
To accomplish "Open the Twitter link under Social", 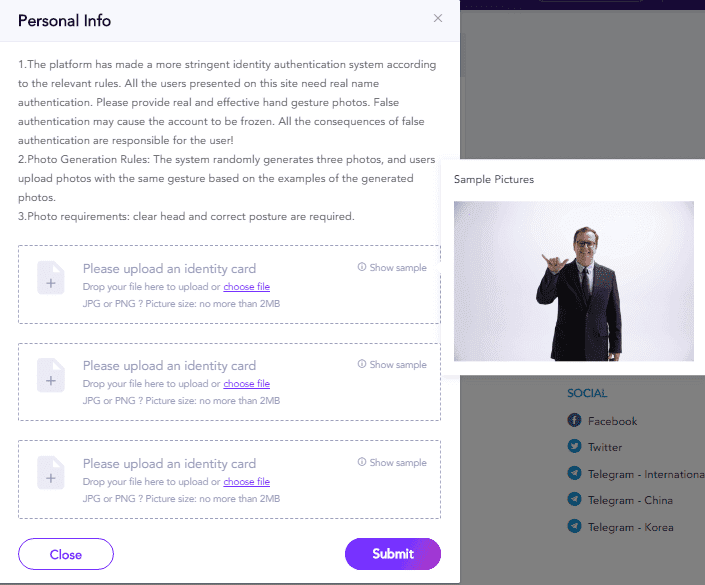I will coord(605,447).
